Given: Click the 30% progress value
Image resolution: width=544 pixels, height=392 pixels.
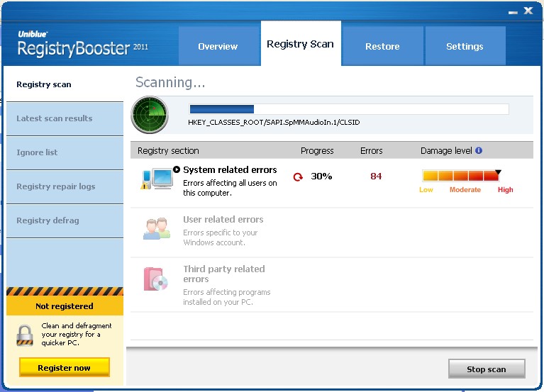Looking at the screenshot, I should [321, 177].
